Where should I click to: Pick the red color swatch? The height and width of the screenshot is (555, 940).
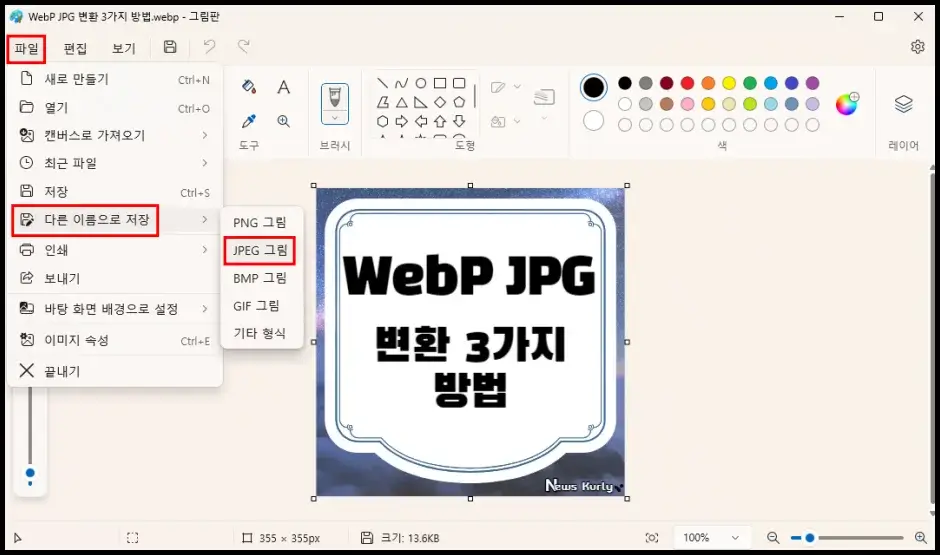pos(687,83)
